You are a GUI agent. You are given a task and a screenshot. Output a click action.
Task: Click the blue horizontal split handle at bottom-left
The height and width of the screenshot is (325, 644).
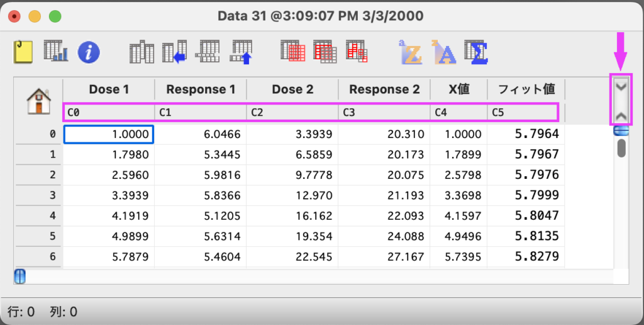click(x=19, y=277)
